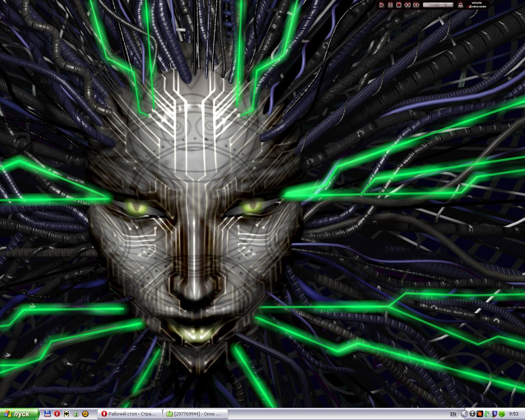This screenshot has width=525, height=420.
Task: Switch to the Рабочий стол Opera window
Action: pyautogui.click(x=130, y=414)
